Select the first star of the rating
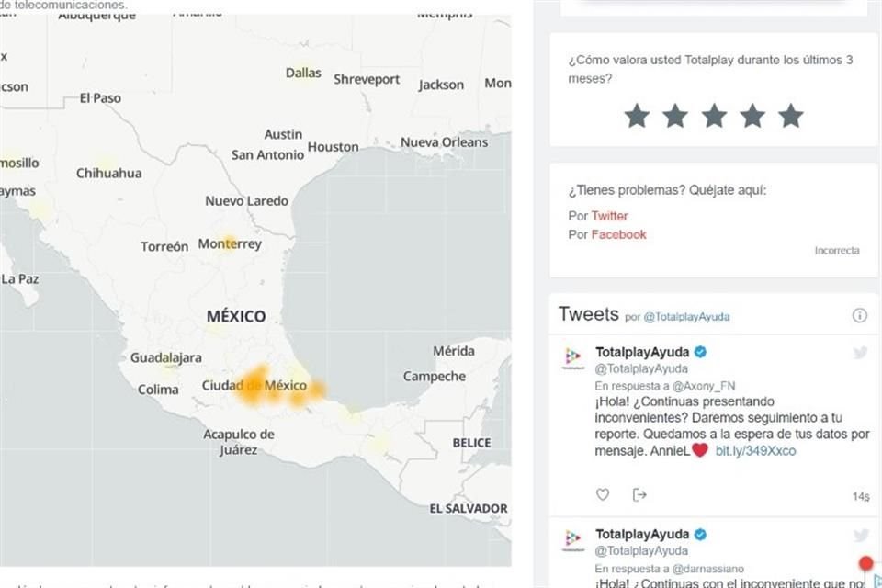 tap(637, 116)
